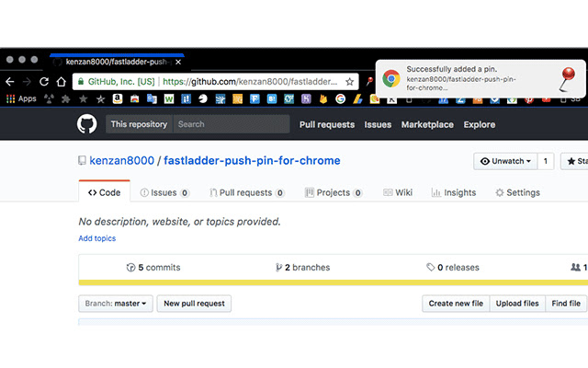Switch to the Code tab
588x368 pixels.
pos(104,192)
